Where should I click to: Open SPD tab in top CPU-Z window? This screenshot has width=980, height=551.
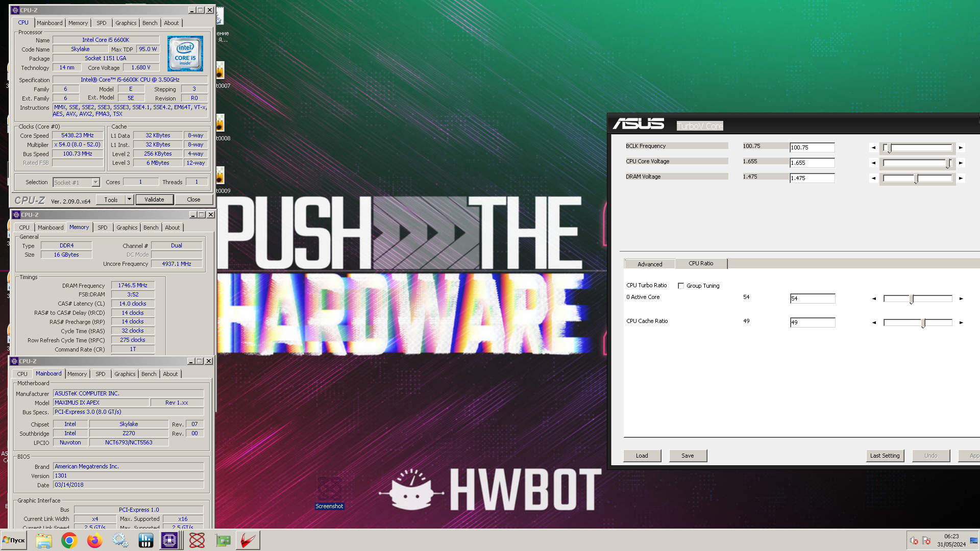click(102, 23)
